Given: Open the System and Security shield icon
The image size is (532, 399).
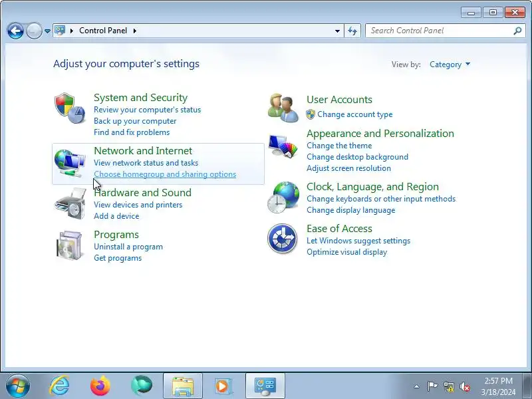Looking at the screenshot, I should point(70,108).
